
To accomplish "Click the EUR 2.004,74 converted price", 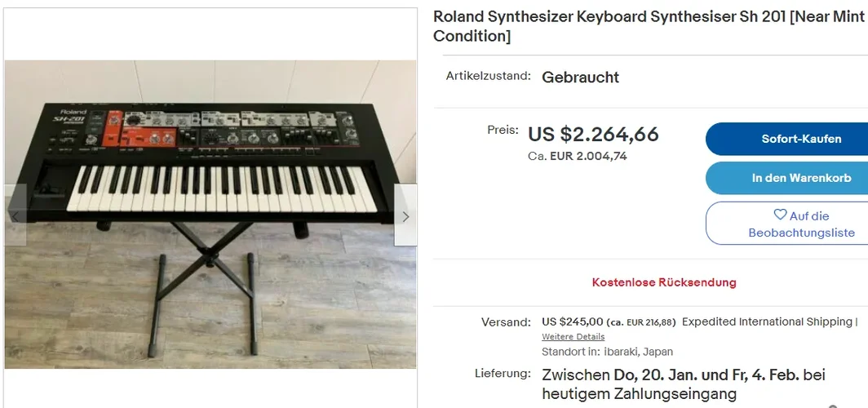I will [x=578, y=156].
